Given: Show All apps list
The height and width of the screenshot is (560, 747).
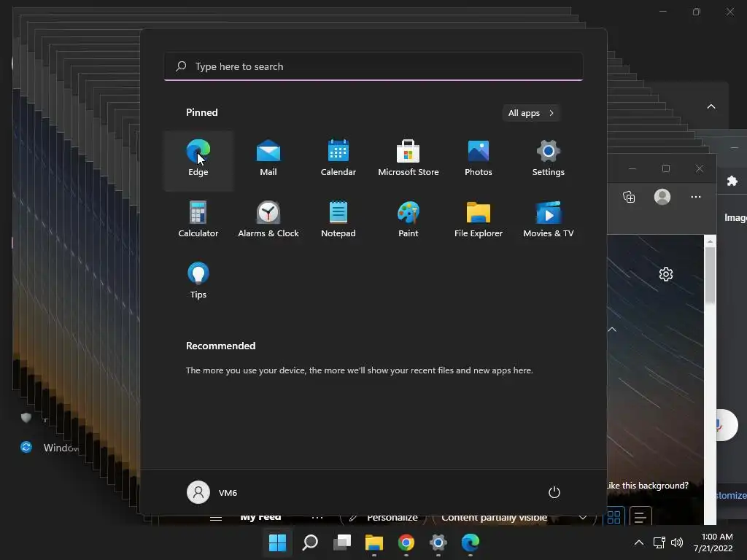Looking at the screenshot, I should (x=531, y=113).
